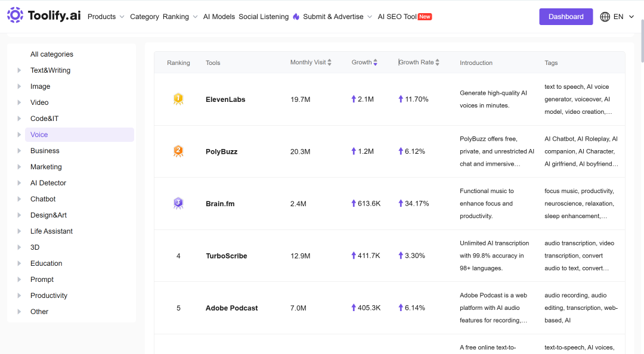Screen dimensions: 644x354
Task: Click the purple rank 3 medal icon
Action: [x=178, y=203]
